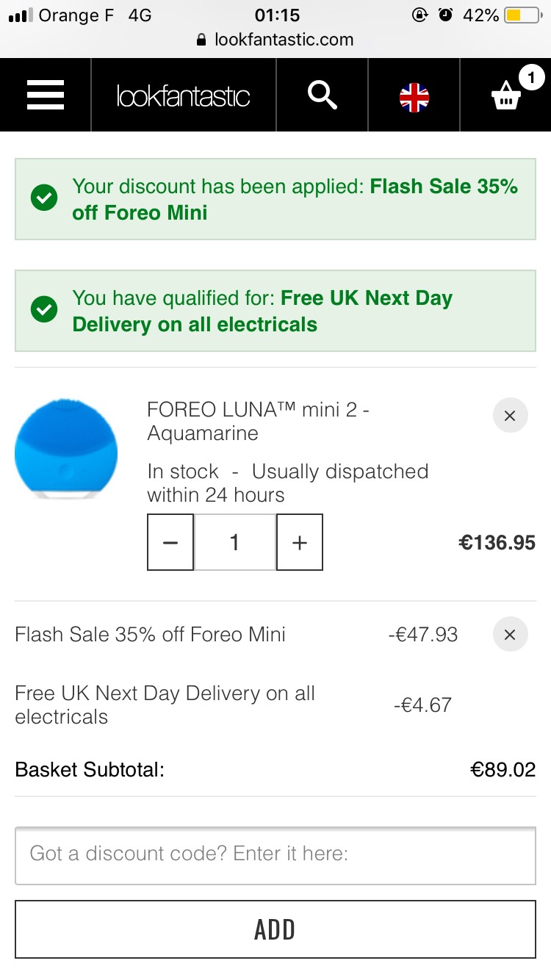Remove FOREO LUNA mini 2 from basket
The width and height of the screenshot is (551, 980).
coord(510,416)
